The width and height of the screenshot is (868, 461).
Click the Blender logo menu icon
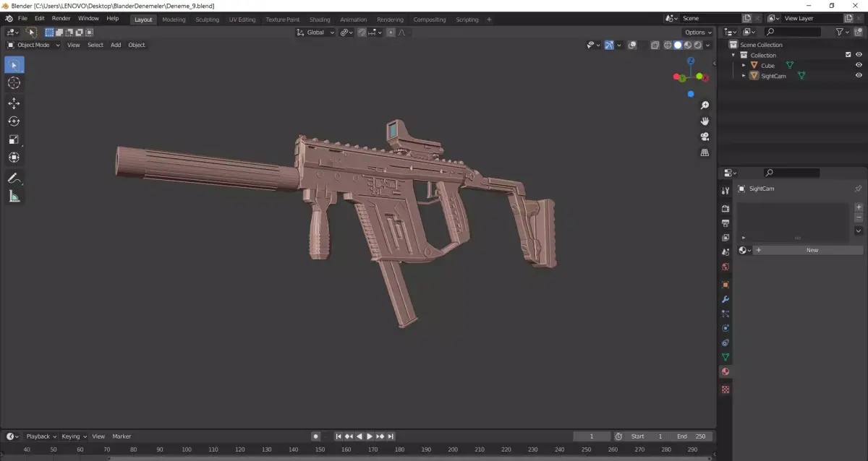9,18
